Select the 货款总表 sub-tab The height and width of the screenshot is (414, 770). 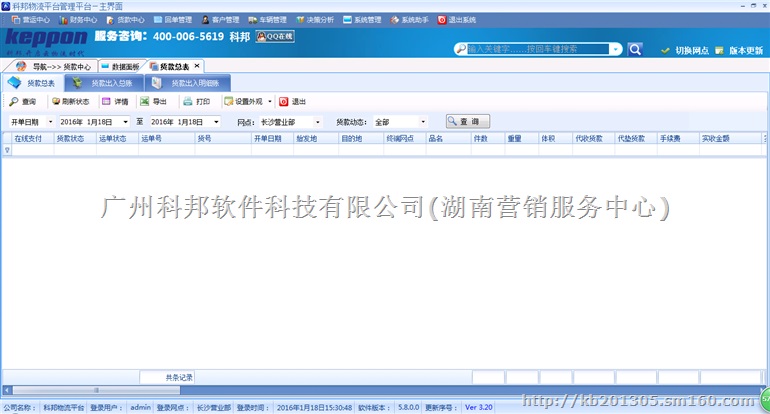[x=32, y=83]
